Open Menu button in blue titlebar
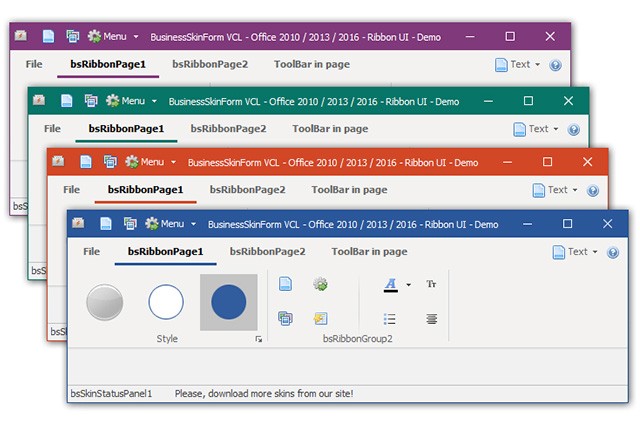Screen dimensions: 640x427 pyautogui.click(x=164, y=224)
